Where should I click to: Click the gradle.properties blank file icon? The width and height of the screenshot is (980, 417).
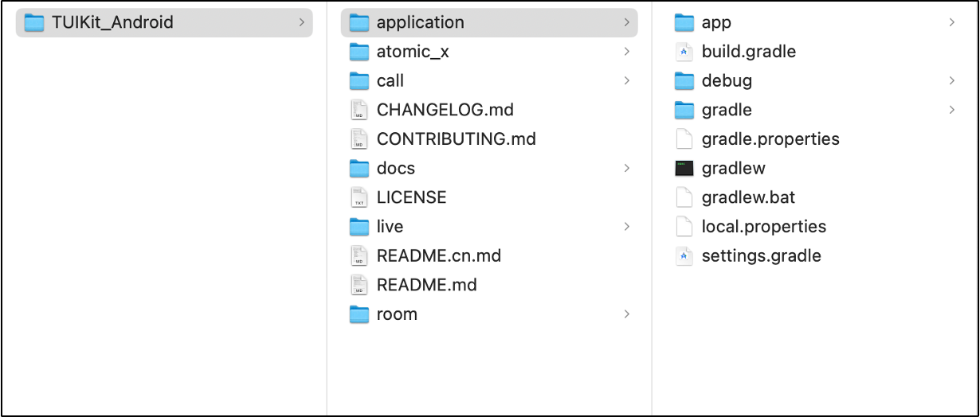coord(684,139)
